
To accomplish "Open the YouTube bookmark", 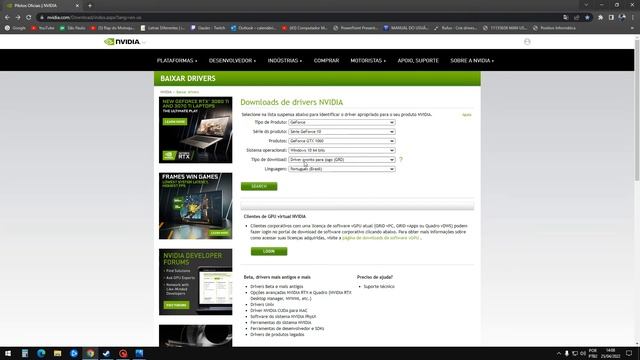I will (43, 28).
